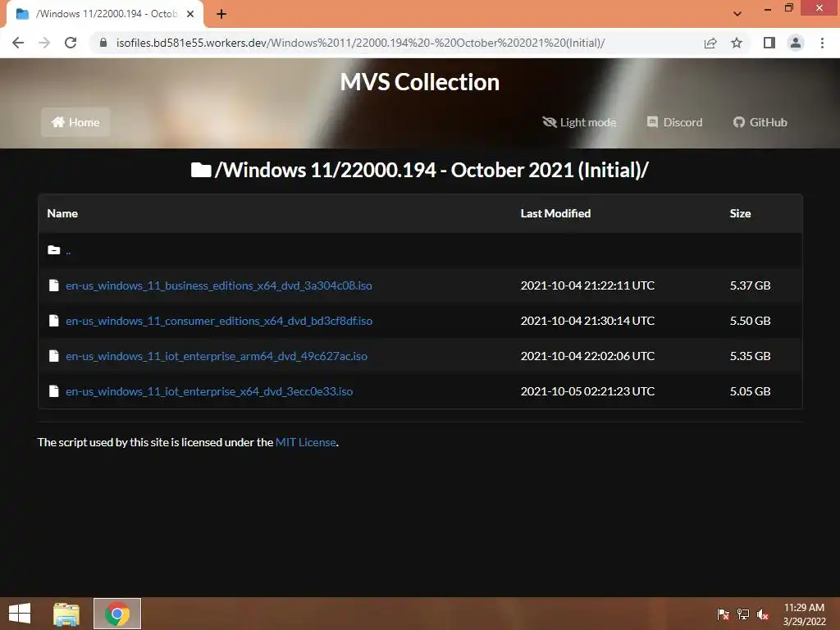Viewport: 840px width, 630px height.
Task: Bookmark this page with the star icon
Action: coord(737,43)
